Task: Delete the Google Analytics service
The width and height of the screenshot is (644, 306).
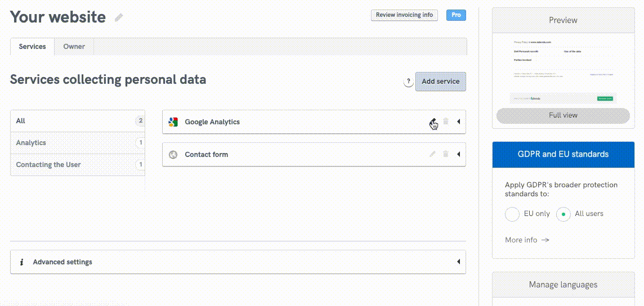Action: pos(446,121)
